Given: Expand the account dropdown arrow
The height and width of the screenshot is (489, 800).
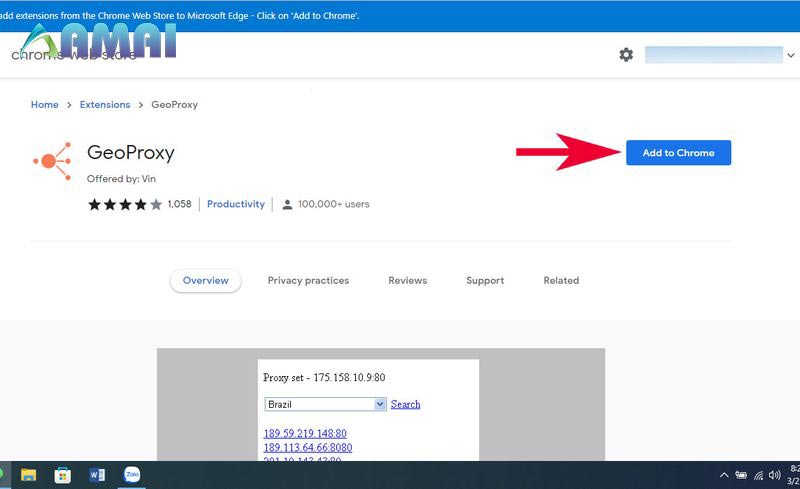Looking at the screenshot, I should 790,55.
